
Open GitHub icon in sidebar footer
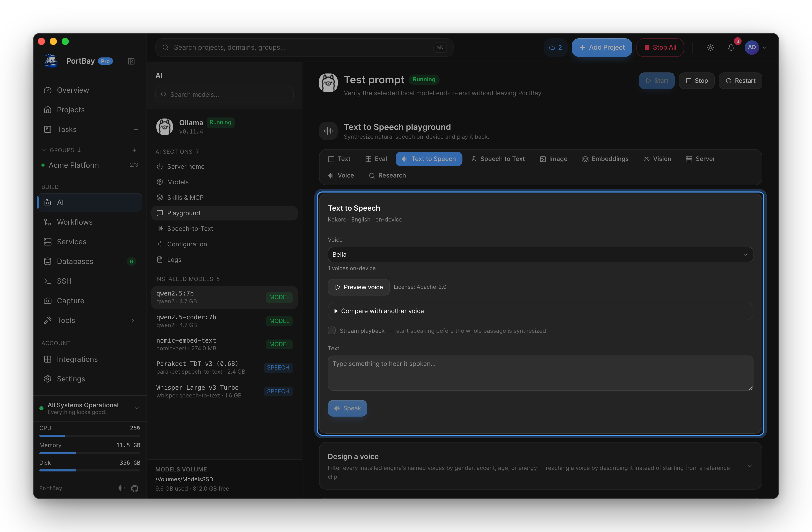coord(135,488)
